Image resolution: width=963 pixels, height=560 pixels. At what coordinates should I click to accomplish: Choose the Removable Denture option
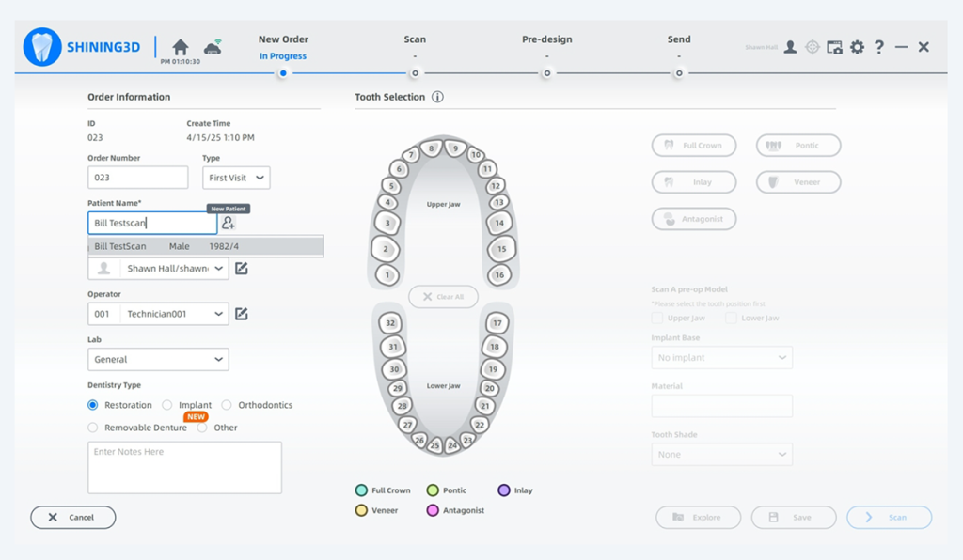coord(93,428)
